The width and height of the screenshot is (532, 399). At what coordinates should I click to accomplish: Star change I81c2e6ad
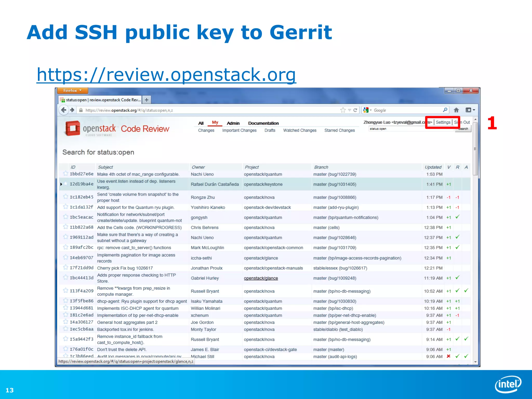point(66,315)
